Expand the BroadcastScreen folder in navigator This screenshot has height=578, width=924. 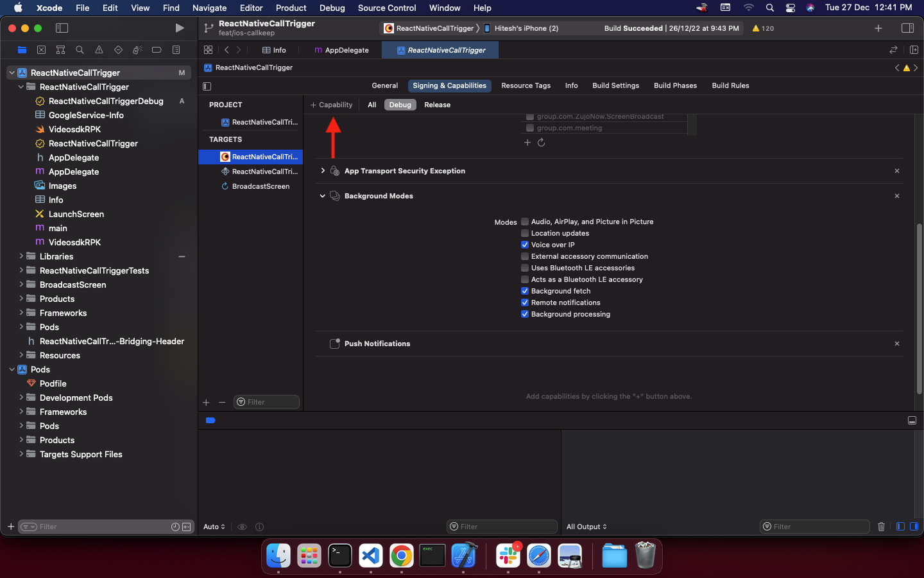click(21, 285)
